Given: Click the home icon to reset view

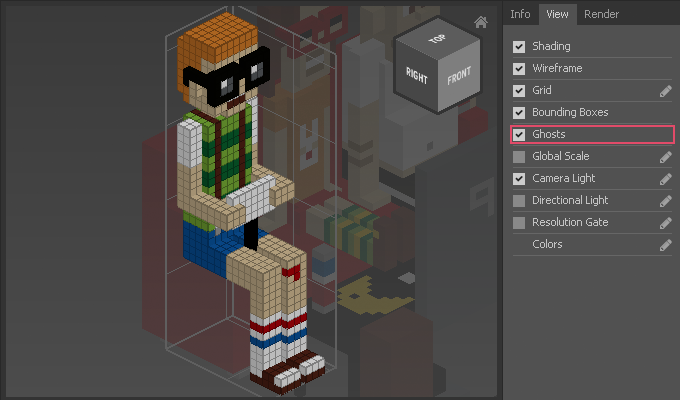Looking at the screenshot, I should (481, 22).
